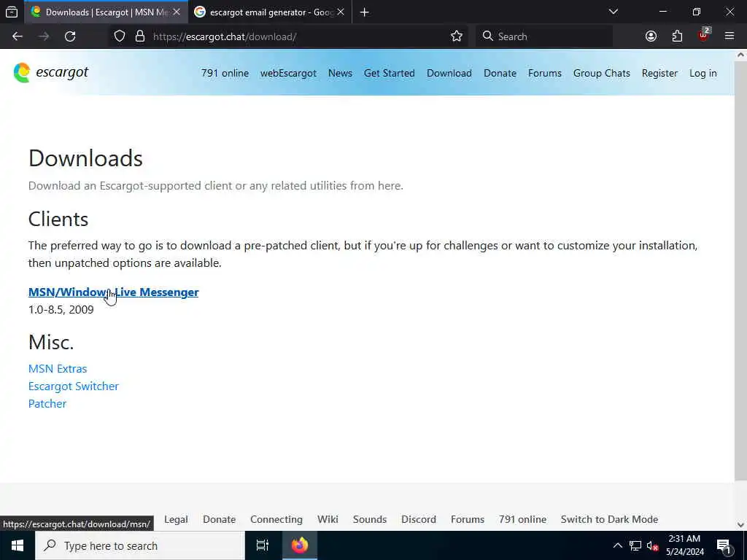Open the MSN Extras link
This screenshot has width=747, height=560.
(x=58, y=368)
